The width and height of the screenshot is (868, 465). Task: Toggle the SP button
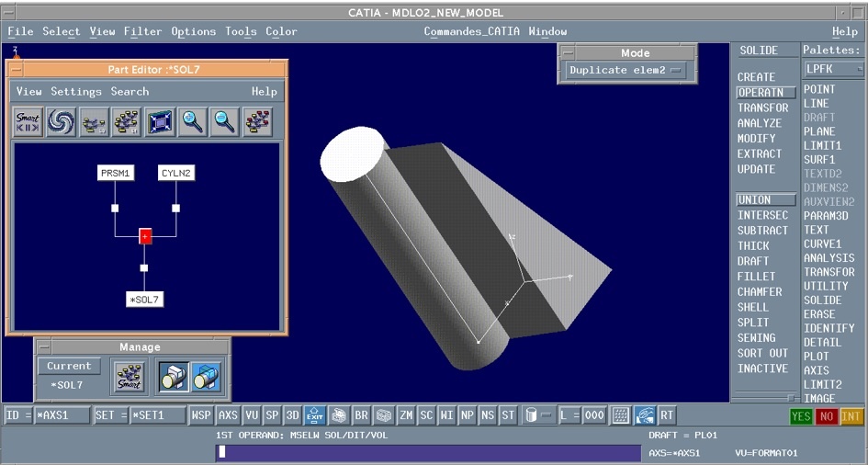(x=272, y=415)
